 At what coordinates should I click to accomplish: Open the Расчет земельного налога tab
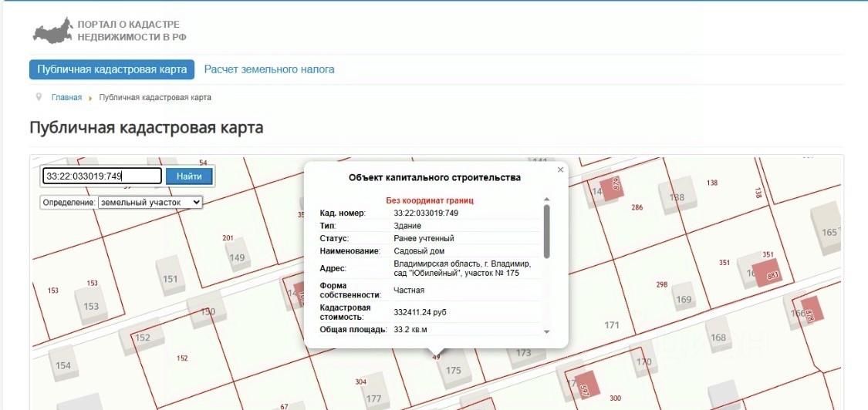(x=269, y=69)
